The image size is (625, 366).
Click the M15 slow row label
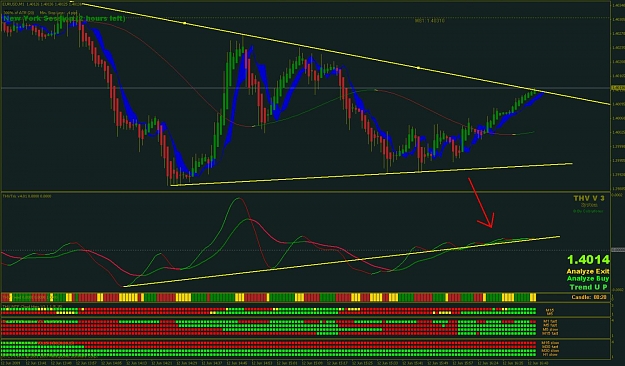pos(550,343)
